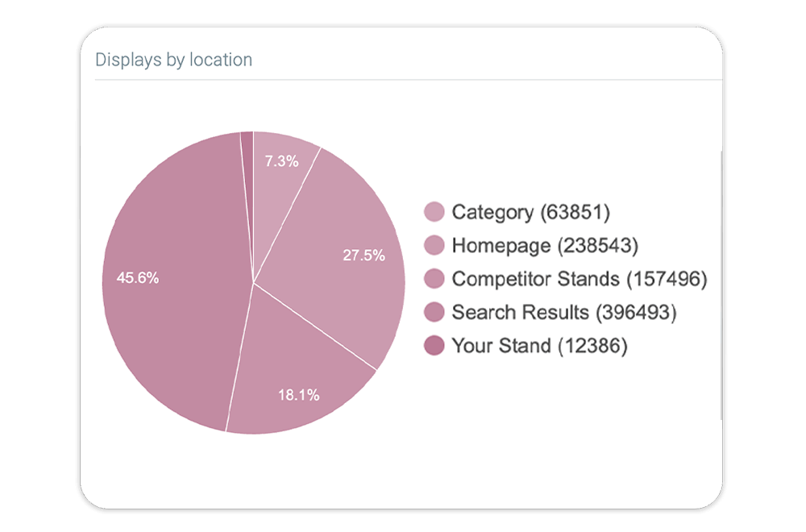806x532 pixels.
Task: Click the 7.3% pie slice label
Action: pyautogui.click(x=281, y=161)
